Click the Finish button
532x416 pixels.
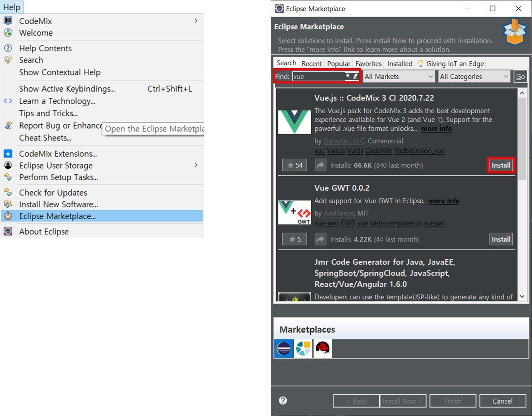tap(453, 401)
